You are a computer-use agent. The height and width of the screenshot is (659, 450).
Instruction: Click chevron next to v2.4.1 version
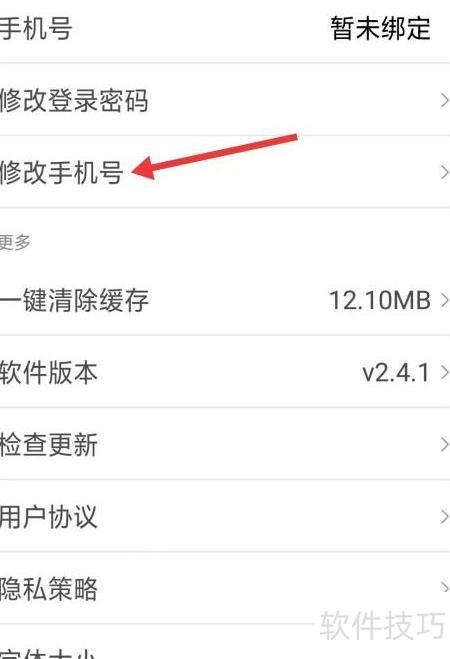(444, 372)
